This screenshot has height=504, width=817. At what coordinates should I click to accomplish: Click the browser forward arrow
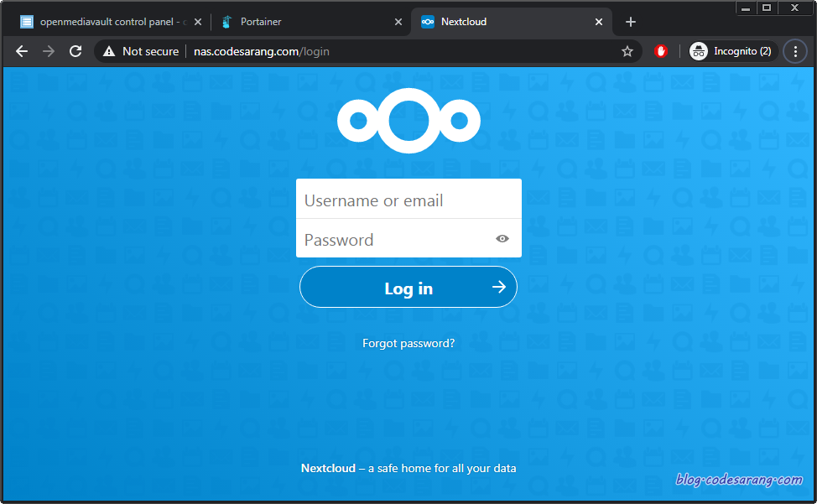[x=49, y=51]
